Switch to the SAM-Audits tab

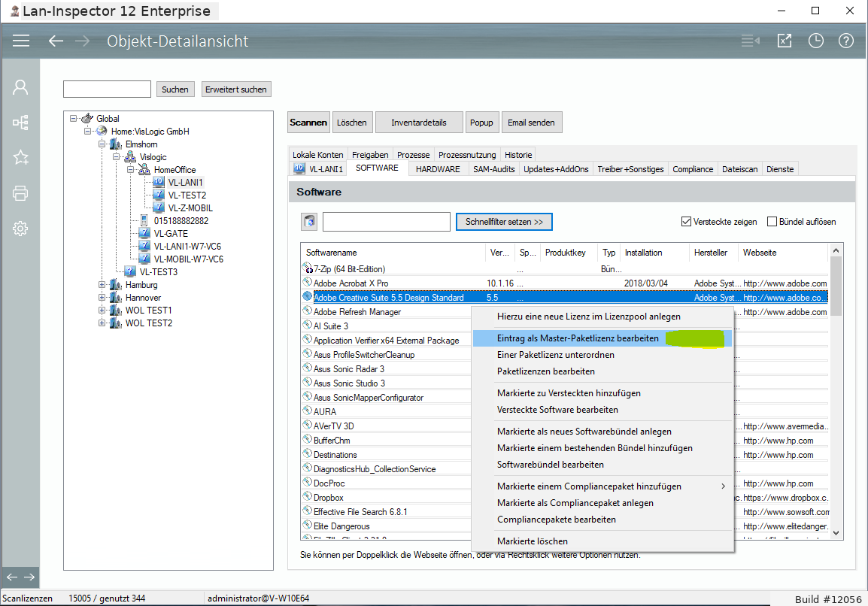(493, 169)
